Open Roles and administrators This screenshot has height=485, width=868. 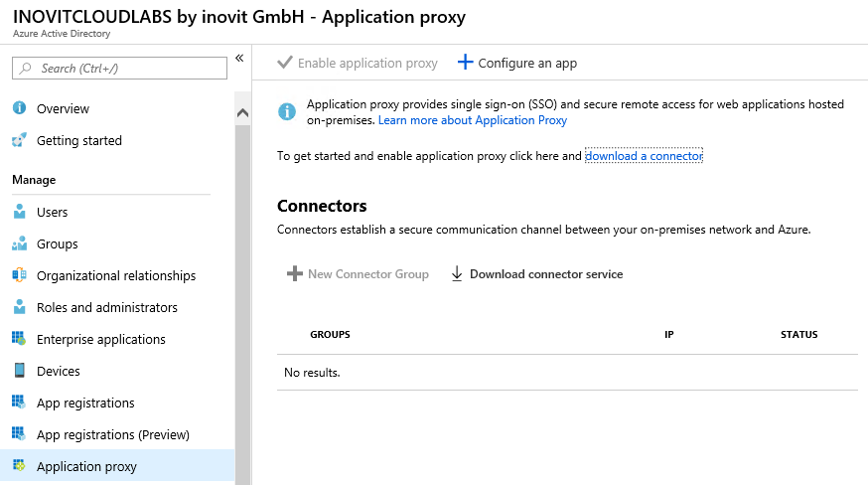click(117, 308)
